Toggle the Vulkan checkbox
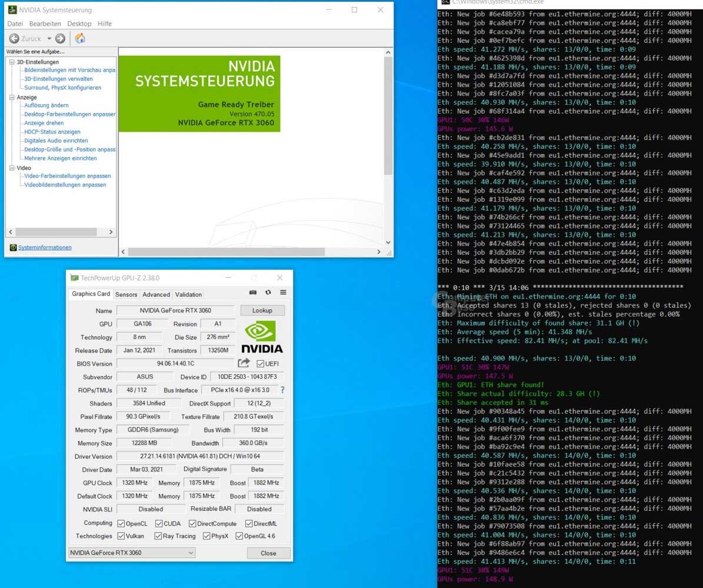This screenshot has width=703, height=588. (121, 536)
